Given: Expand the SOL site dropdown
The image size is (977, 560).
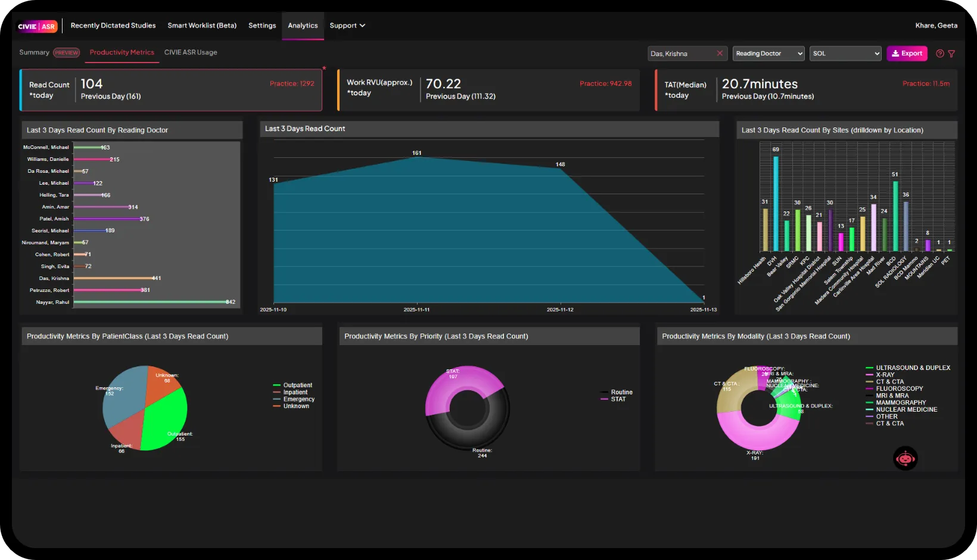Looking at the screenshot, I should pyautogui.click(x=845, y=54).
